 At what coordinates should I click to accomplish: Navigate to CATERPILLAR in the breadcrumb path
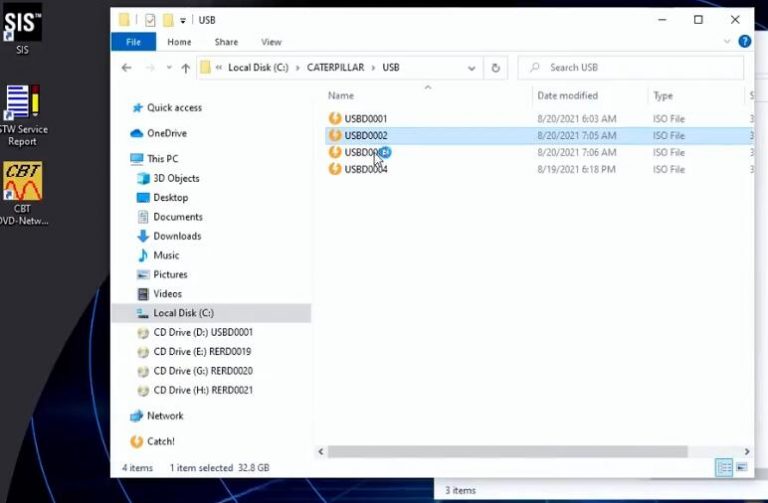click(x=334, y=68)
